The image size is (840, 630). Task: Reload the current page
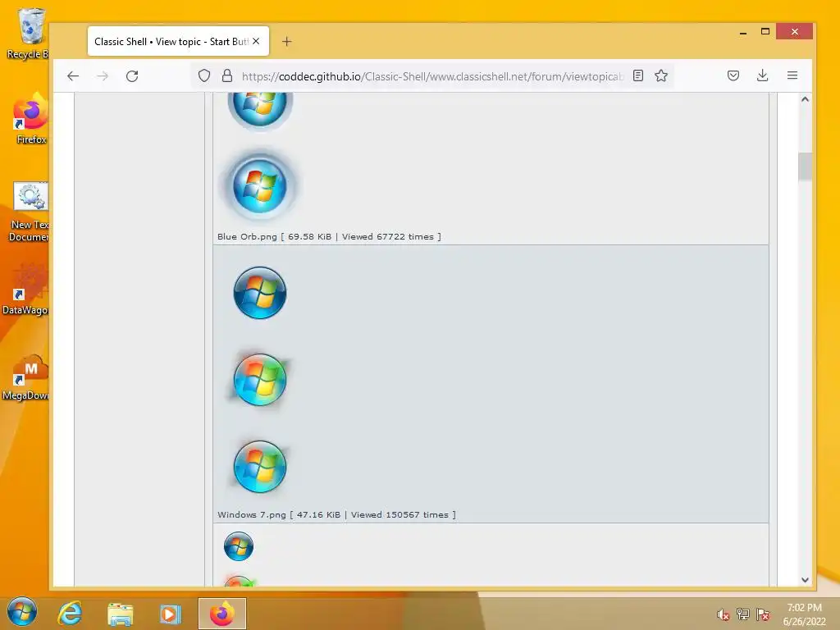(132, 76)
